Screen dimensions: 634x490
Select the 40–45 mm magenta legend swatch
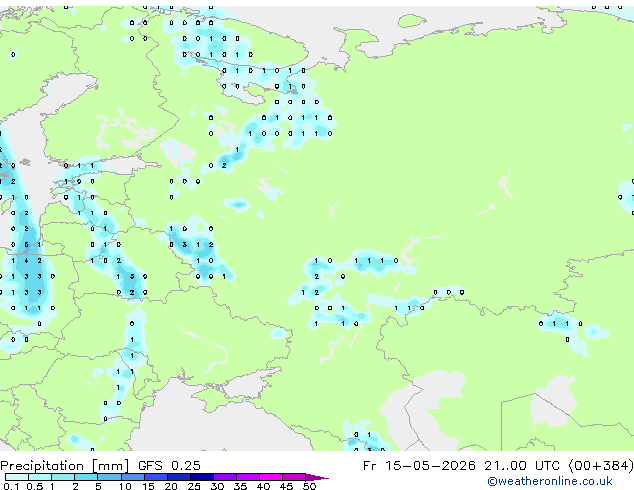[271, 477]
